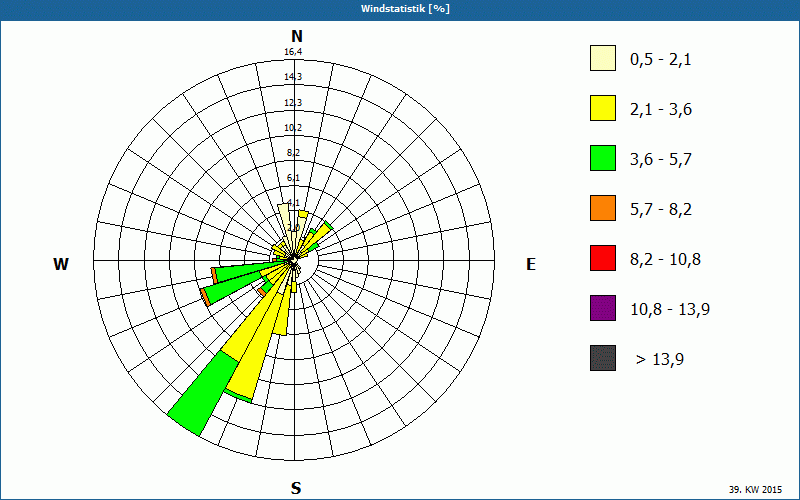The height and width of the screenshot is (500, 800).
Task: Click the large green southwest wind rose segment
Action: click(x=203, y=392)
